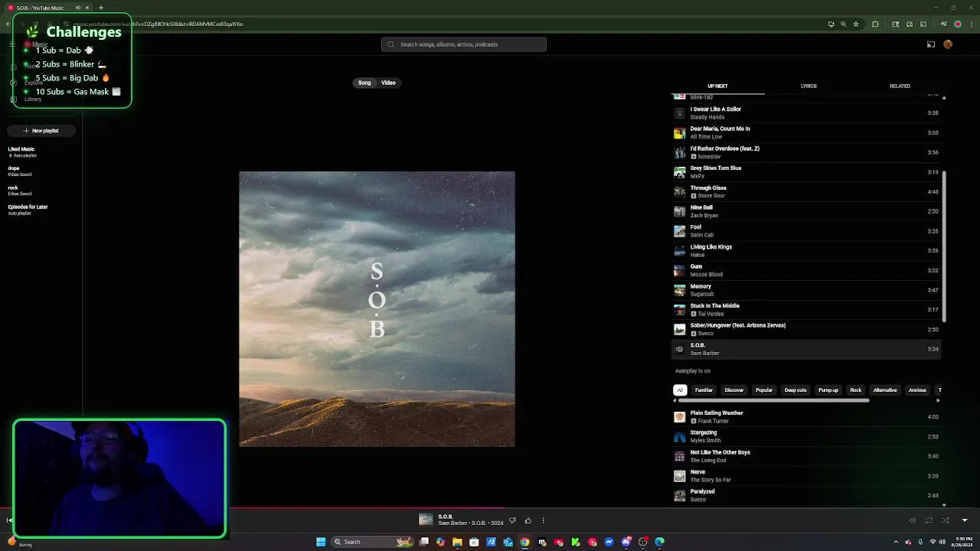Play Nine Ball by Zach Bryan
Image resolution: width=980 pixels, height=551 pixels.
click(806, 211)
